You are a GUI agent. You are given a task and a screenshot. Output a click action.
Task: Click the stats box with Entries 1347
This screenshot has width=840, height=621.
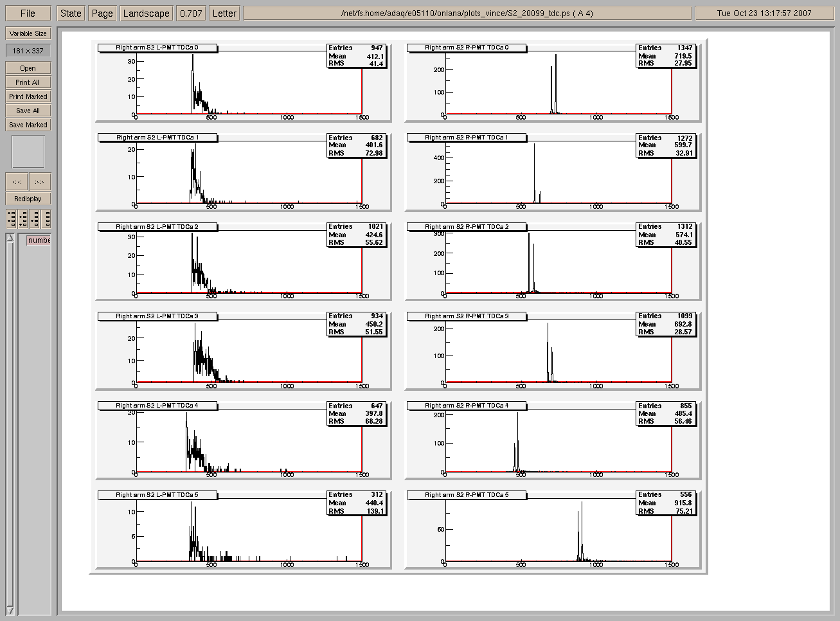pyautogui.click(x=666, y=55)
